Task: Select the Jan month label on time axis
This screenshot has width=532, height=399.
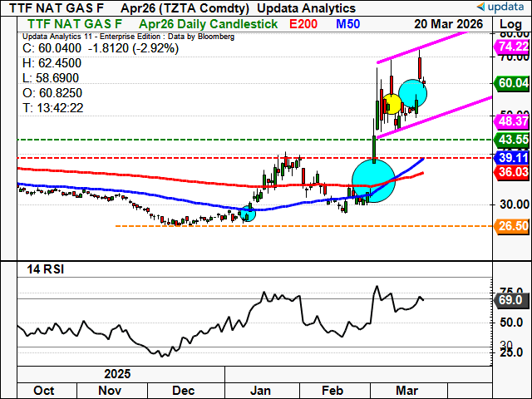Action: coord(261,390)
